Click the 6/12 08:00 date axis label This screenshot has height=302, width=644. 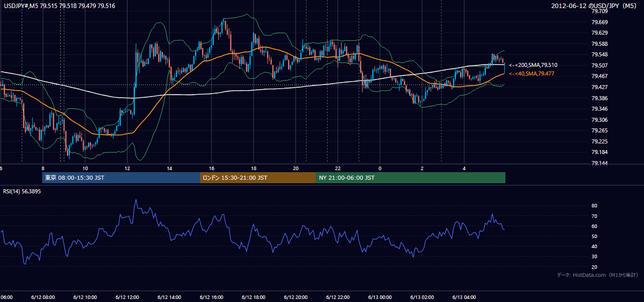click(x=43, y=297)
